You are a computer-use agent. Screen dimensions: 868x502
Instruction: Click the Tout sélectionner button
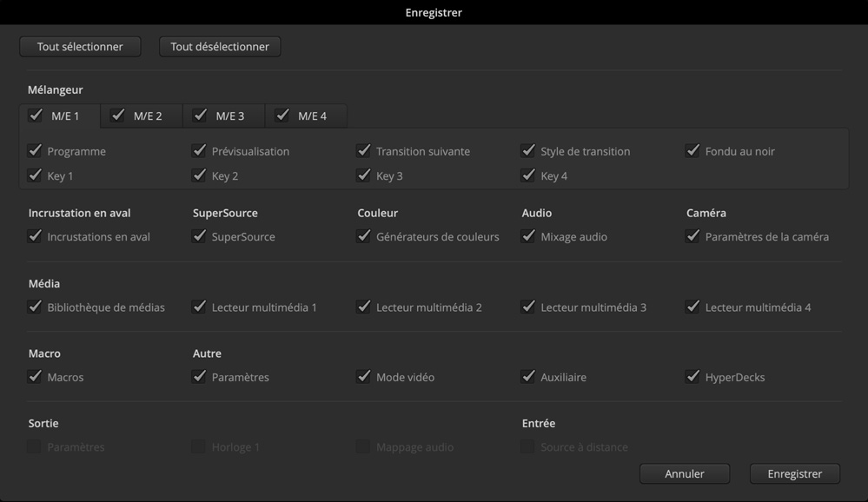pos(80,47)
